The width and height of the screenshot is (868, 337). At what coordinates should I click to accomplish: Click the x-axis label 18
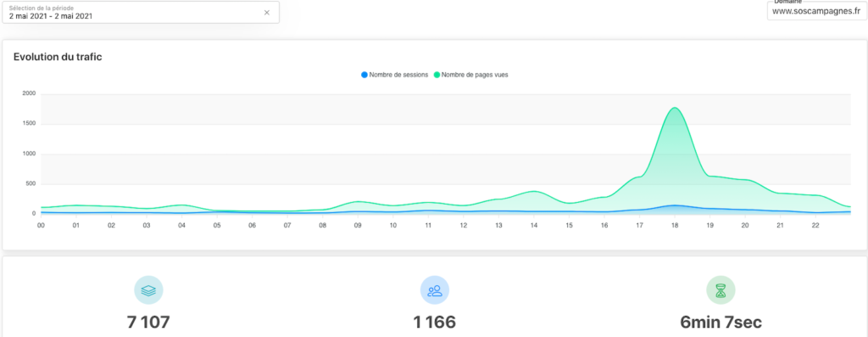point(675,226)
